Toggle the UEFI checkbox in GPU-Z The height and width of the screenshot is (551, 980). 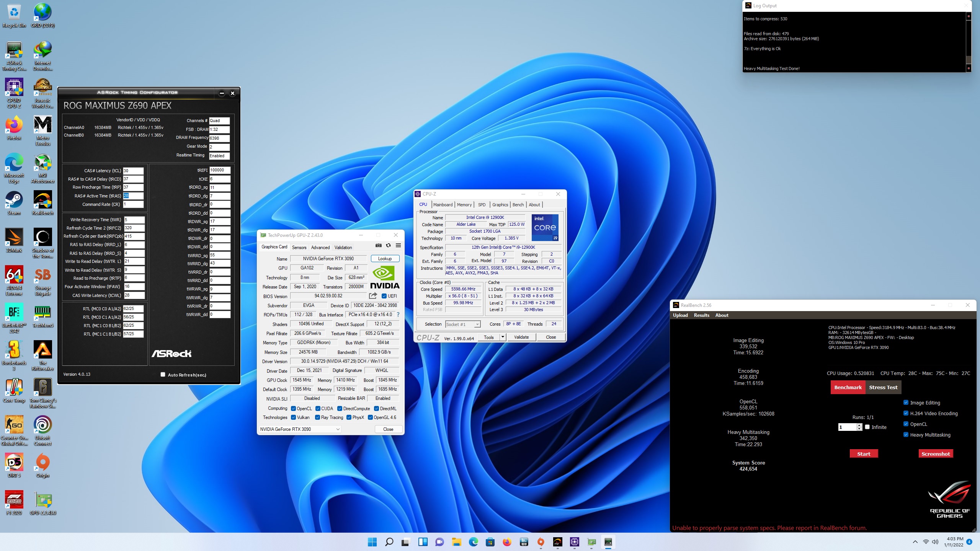[384, 296]
